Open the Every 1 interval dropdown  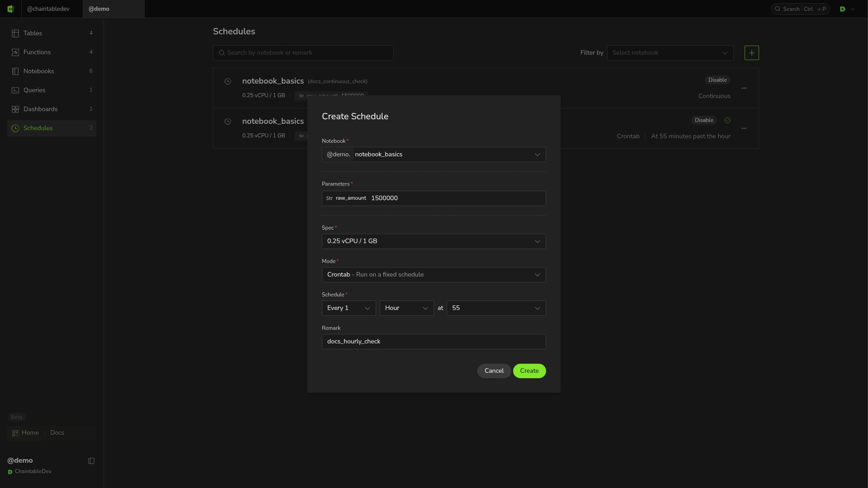click(349, 308)
